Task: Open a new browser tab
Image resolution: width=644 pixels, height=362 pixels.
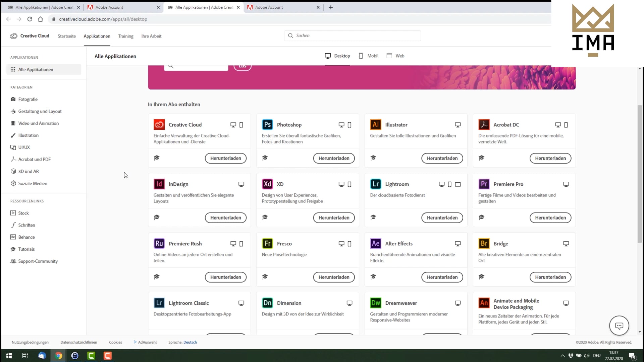Action: click(x=331, y=7)
